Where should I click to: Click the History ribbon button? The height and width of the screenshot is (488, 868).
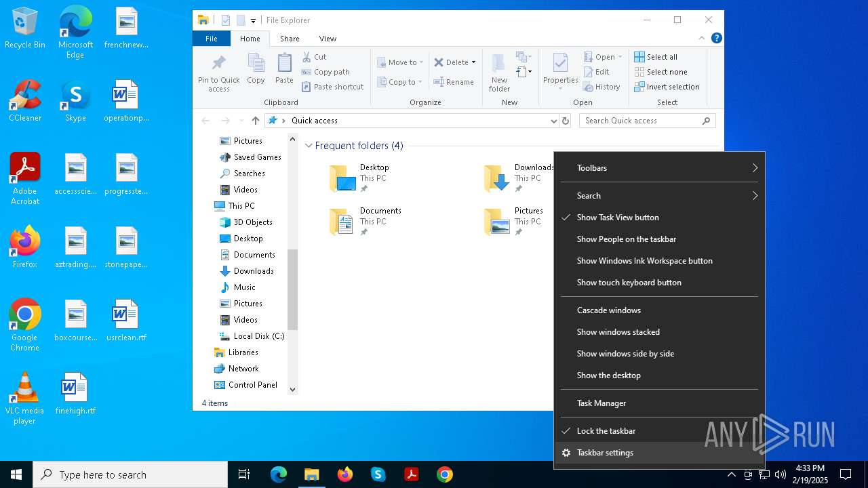click(601, 87)
